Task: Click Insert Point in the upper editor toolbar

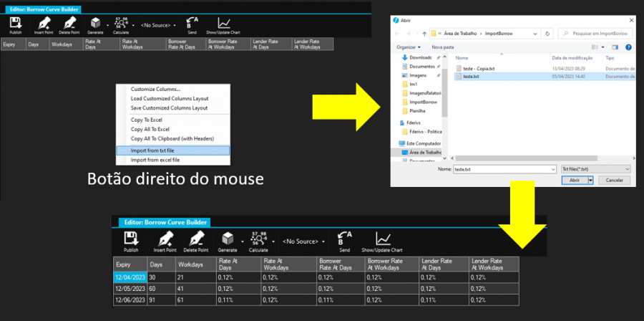Action: point(44,24)
